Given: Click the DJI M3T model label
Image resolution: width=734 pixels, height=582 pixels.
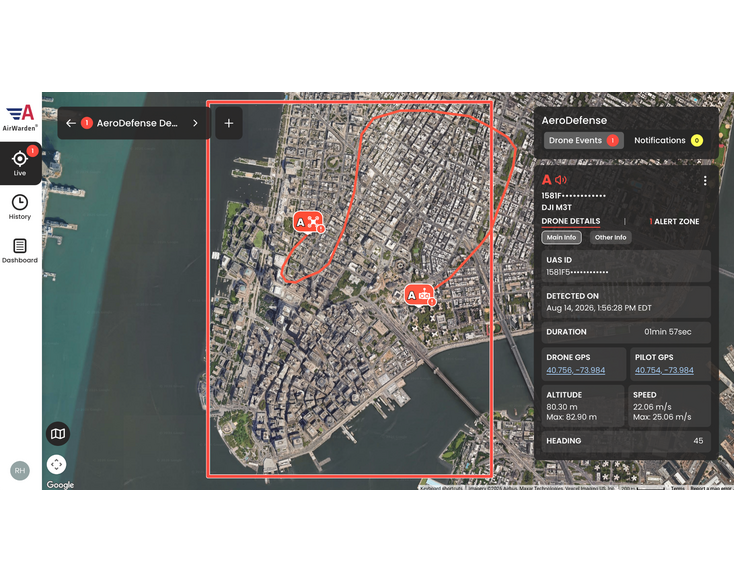Looking at the screenshot, I should [x=557, y=207].
